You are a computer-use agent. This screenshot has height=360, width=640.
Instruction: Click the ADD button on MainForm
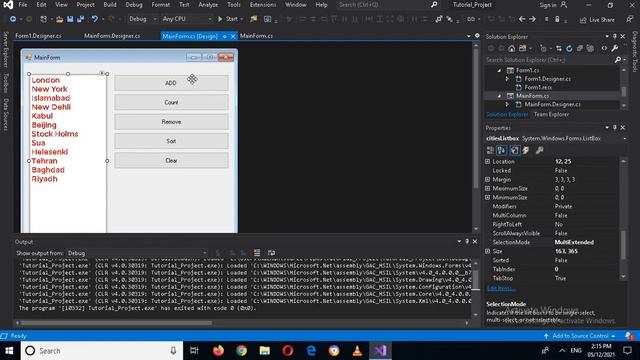click(x=171, y=83)
